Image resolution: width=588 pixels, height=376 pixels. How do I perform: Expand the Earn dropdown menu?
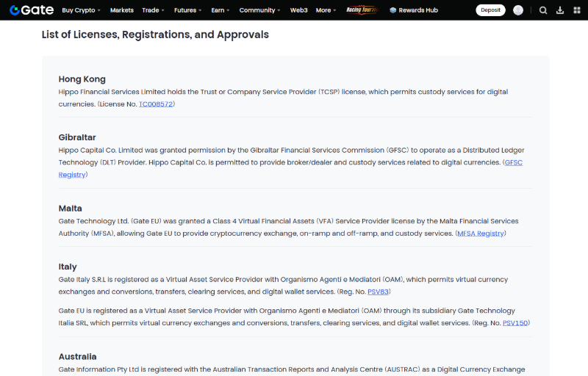(220, 10)
